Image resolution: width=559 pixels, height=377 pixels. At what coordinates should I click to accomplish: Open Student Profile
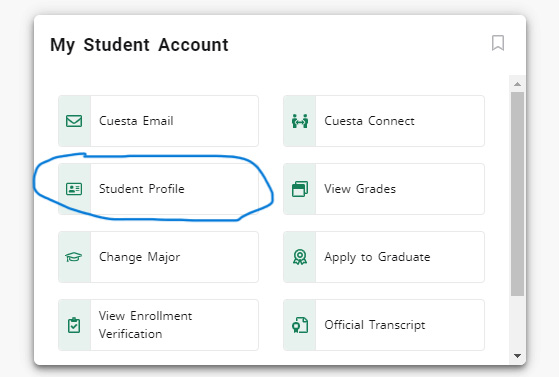point(158,189)
